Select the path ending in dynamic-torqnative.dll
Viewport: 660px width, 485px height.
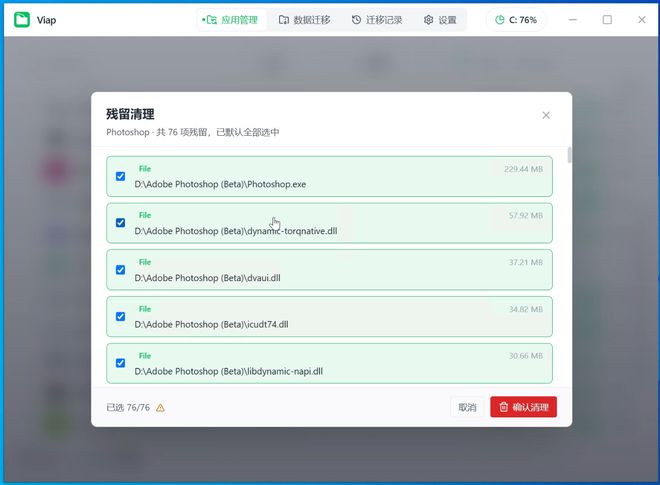[x=236, y=231]
